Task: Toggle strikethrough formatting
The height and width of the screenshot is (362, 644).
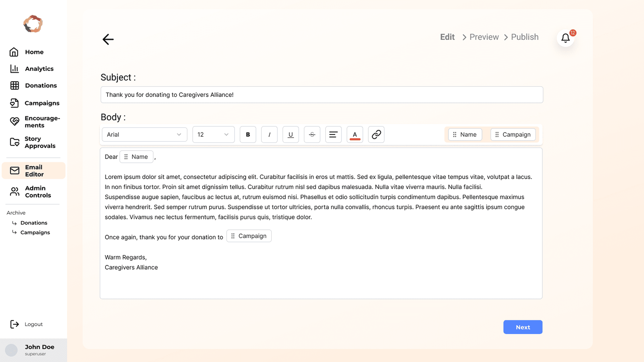Action: [312, 134]
